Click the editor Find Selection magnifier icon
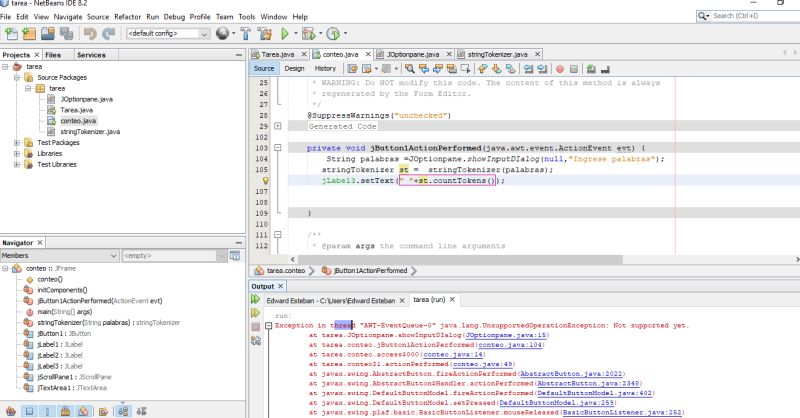 [x=409, y=68]
